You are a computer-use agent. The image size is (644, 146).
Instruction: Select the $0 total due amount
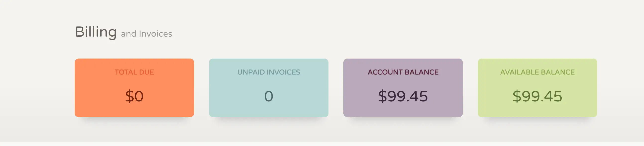134,96
